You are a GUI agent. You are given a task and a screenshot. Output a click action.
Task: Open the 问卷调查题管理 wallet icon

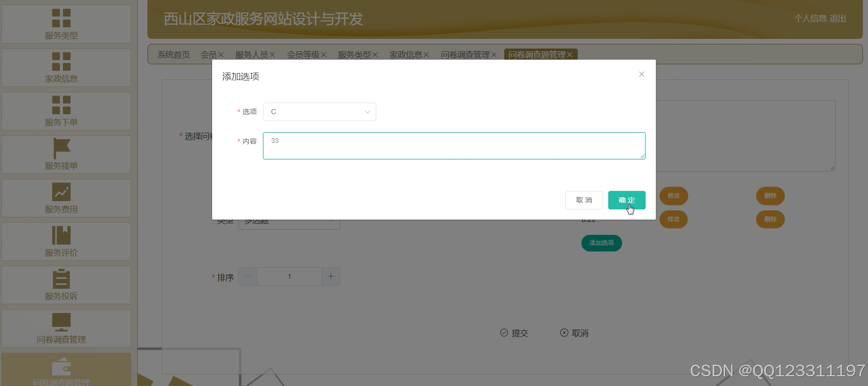click(61, 366)
